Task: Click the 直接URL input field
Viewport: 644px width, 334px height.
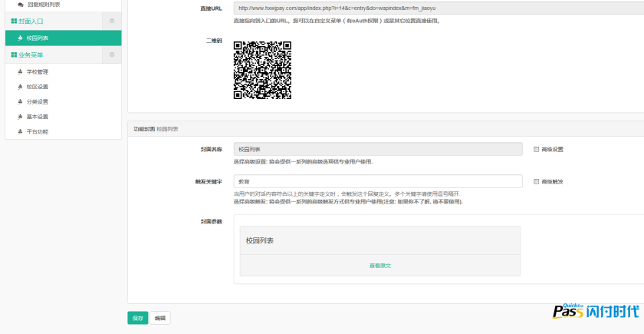Action: pos(439,8)
